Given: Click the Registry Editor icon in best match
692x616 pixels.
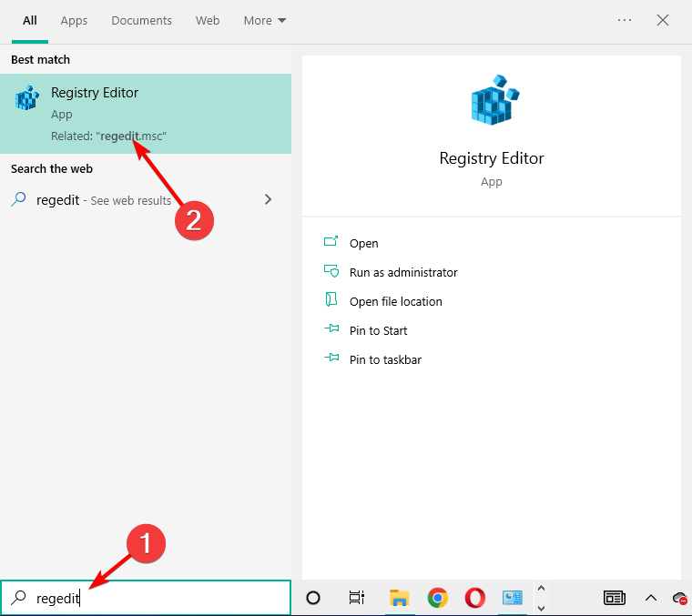Looking at the screenshot, I should pyautogui.click(x=27, y=97).
